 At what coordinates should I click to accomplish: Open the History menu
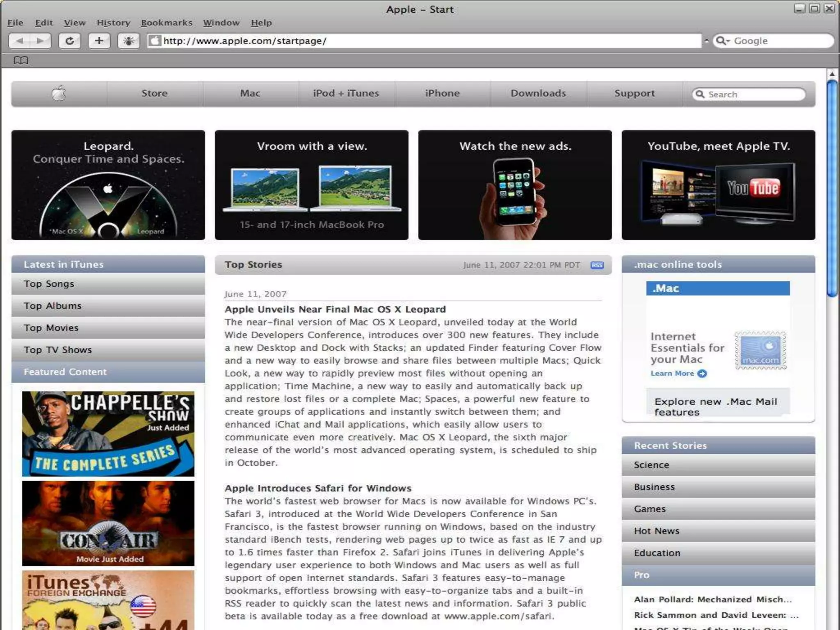[113, 23]
